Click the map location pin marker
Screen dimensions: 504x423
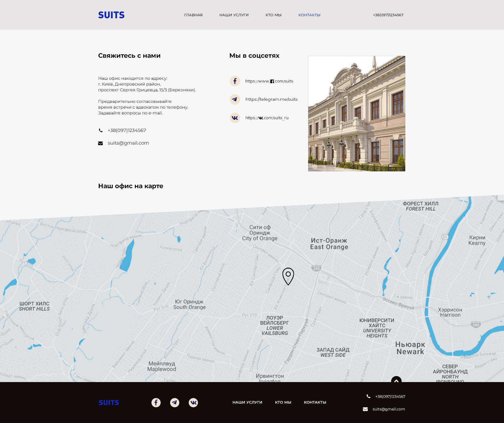click(288, 276)
